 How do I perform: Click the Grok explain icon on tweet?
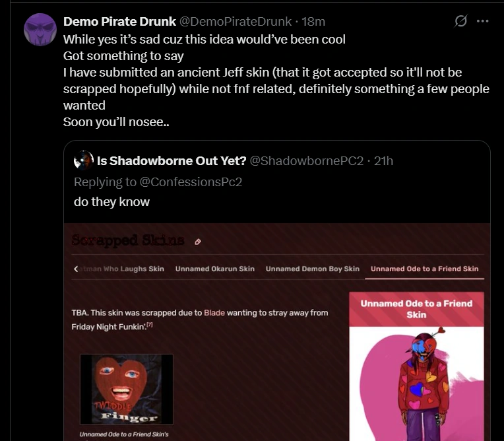(x=462, y=22)
